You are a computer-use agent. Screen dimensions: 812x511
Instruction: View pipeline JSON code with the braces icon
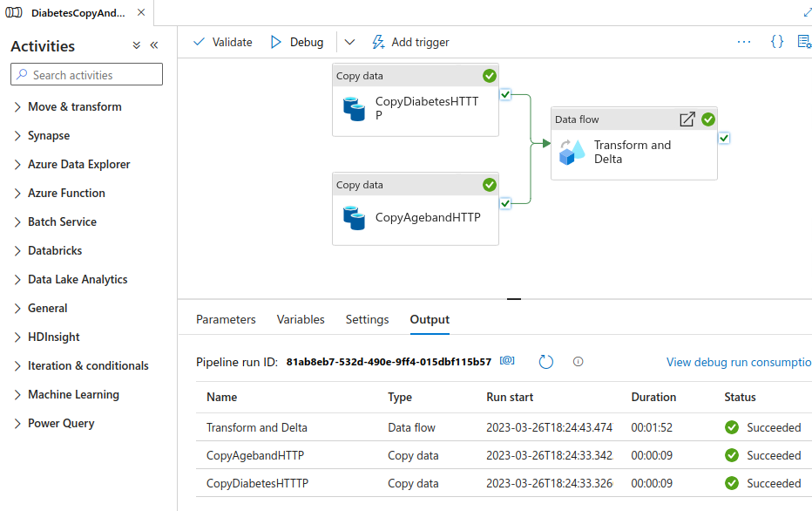[x=777, y=42]
